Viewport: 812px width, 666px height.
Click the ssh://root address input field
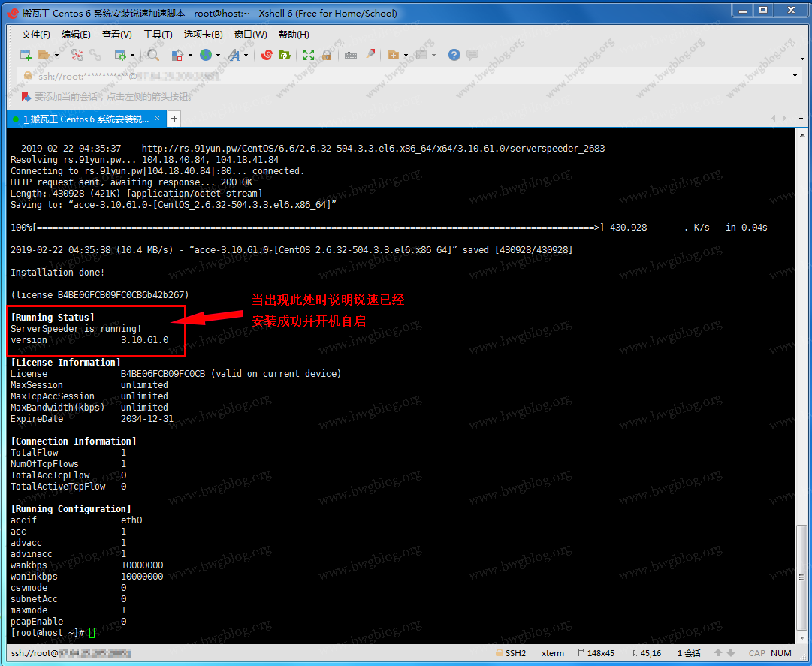pos(409,76)
